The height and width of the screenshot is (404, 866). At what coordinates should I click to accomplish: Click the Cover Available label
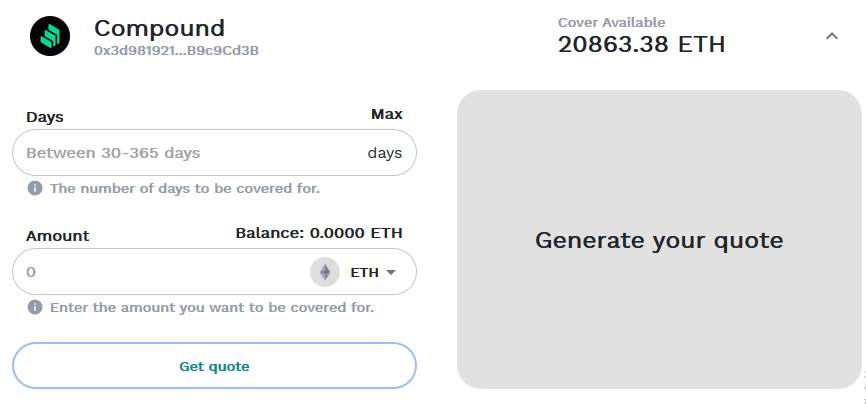pos(611,22)
